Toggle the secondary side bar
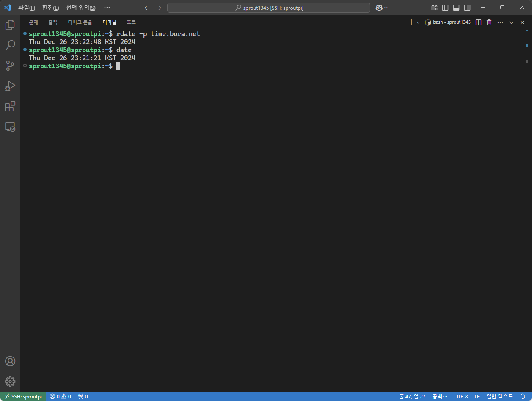Viewport: 532px width, 401px height. 467,8
